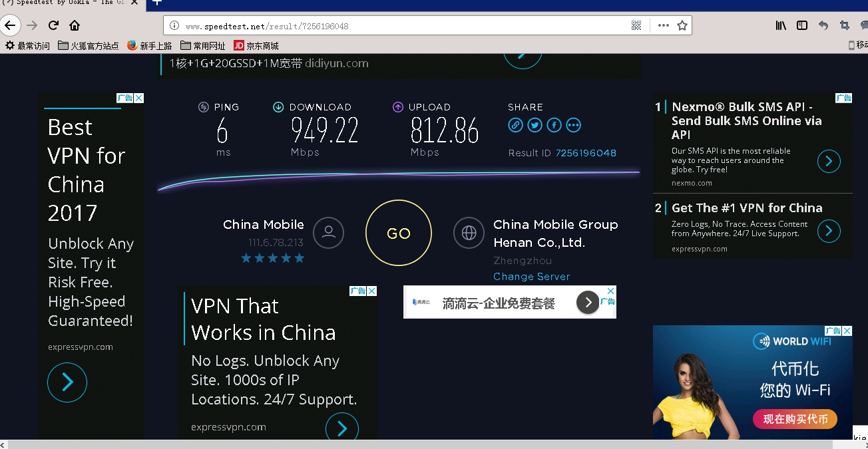Click the DOWNLOAD arrow icon

pos(278,107)
